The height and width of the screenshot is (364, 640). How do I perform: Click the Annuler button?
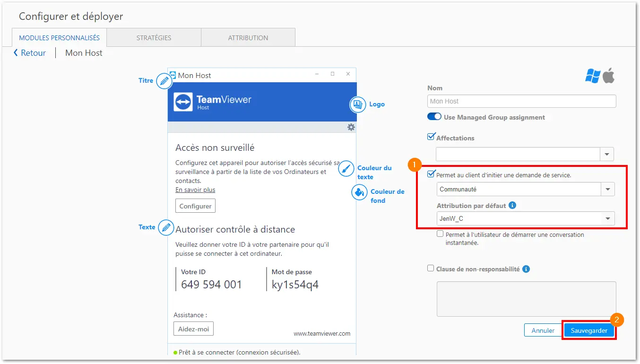coord(543,330)
